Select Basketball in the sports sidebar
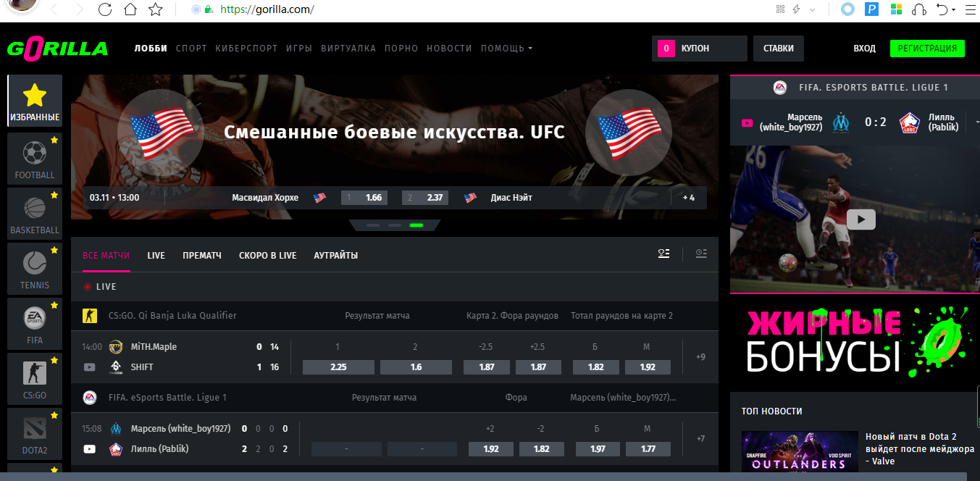The image size is (980, 481). click(35, 214)
